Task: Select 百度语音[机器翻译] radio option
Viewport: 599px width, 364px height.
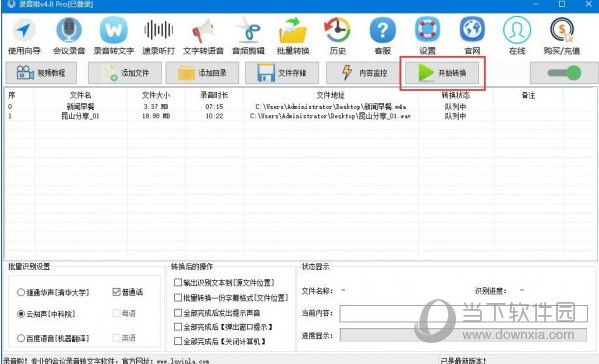Action: pyautogui.click(x=53, y=338)
